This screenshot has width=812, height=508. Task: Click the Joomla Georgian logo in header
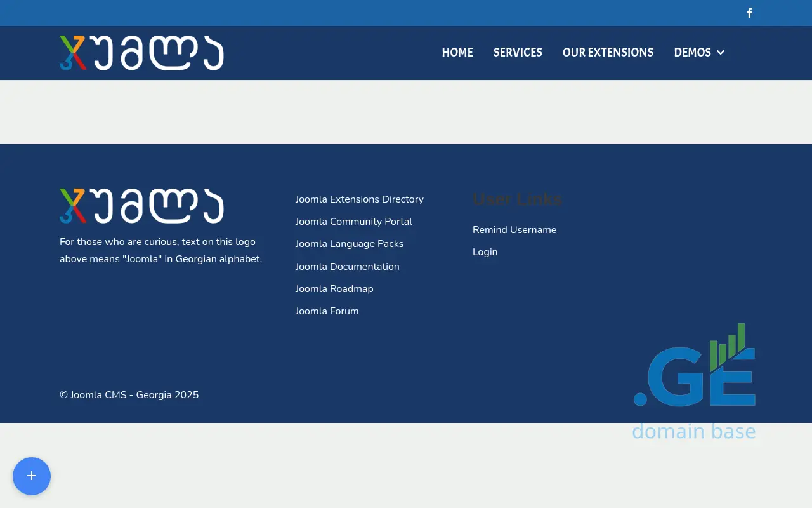[x=141, y=53]
